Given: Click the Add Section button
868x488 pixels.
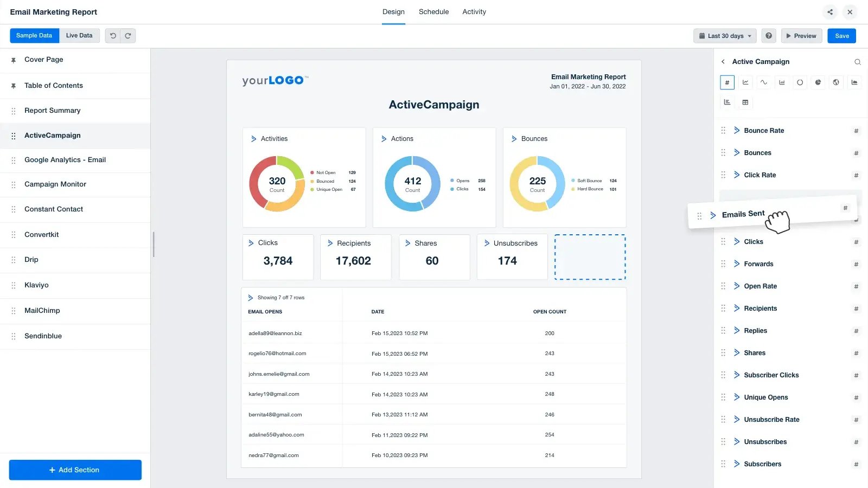Looking at the screenshot, I should [x=75, y=470].
